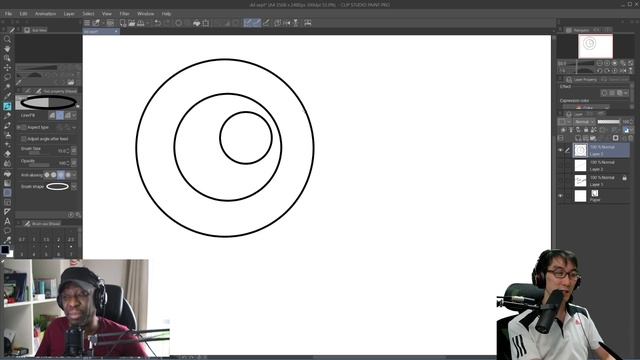Click the Navigator canvas thumbnail
The image size is (640, 360).
(x=595, y=46)
